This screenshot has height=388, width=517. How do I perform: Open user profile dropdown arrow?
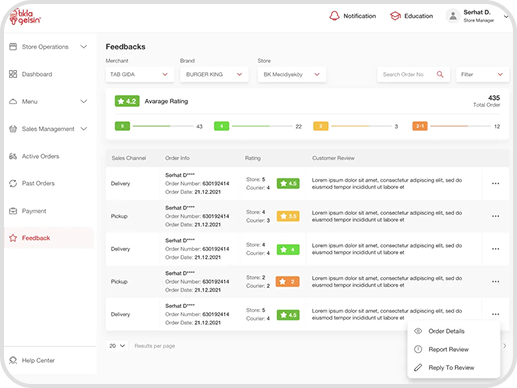(x=506, y=16)
